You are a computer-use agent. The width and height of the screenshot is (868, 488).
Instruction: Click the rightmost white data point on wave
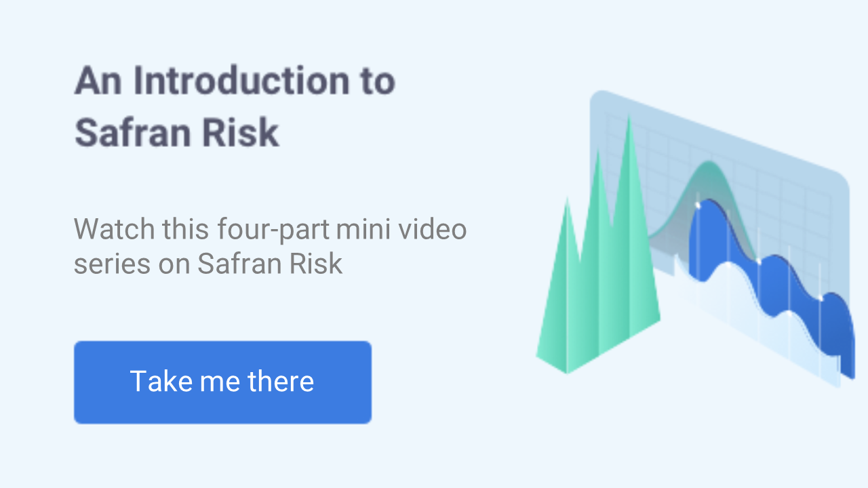821,298
